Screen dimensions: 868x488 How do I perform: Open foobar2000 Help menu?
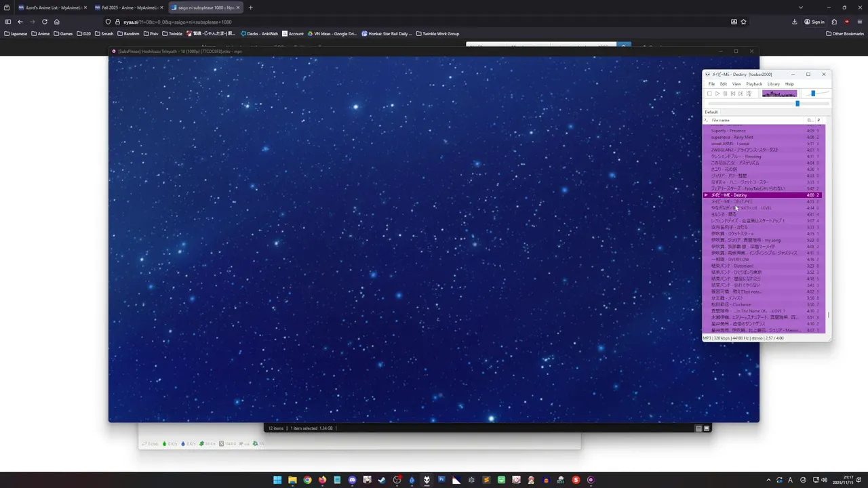(x=789, y=84)
